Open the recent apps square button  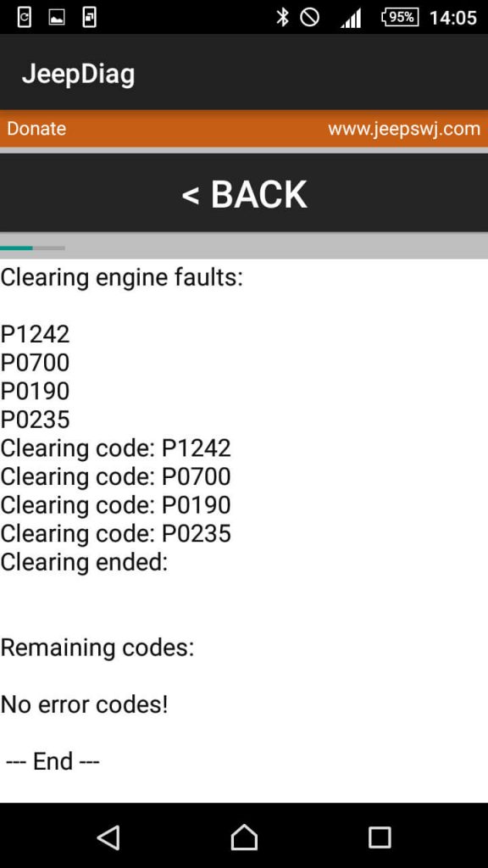click(x=380, y=837)
